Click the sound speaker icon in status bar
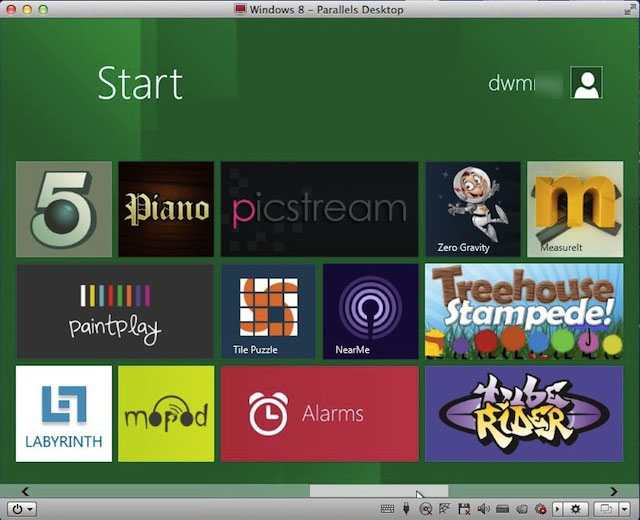The image size is (640, 520). 483,509
